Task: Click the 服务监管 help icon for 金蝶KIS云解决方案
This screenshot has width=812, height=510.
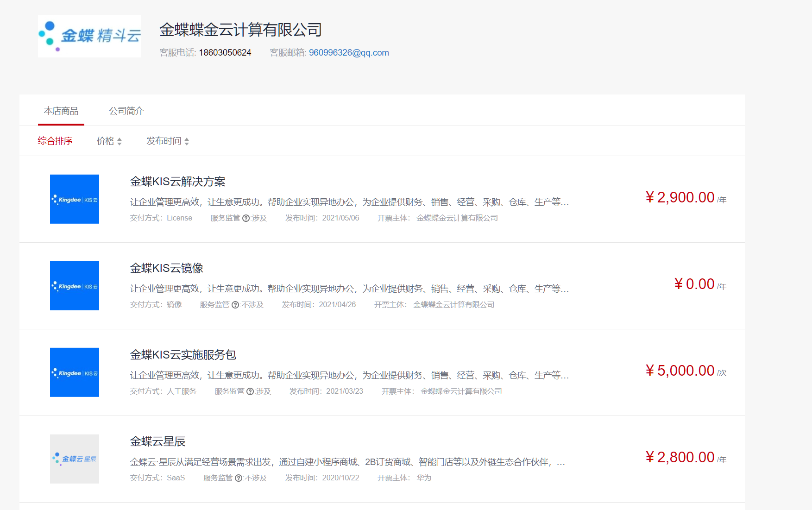Action: [x=246, y=218]
